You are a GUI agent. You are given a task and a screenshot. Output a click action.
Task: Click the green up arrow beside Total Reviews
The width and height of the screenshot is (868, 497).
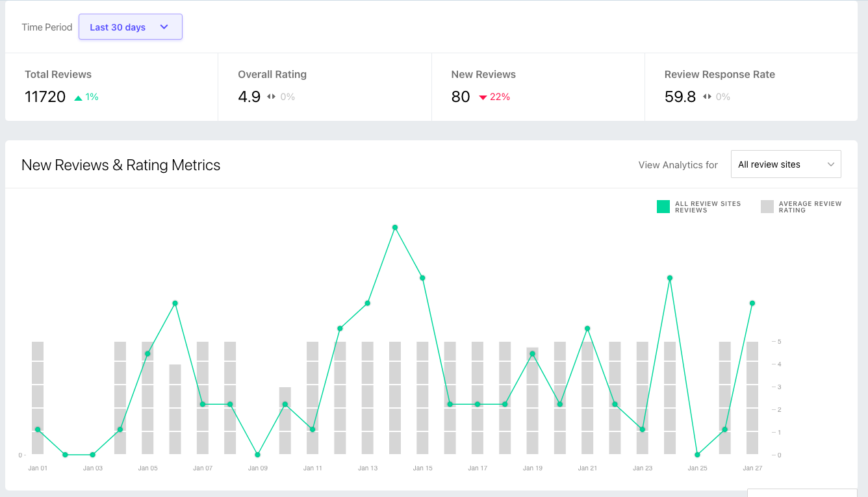click(x=79, y=97)
